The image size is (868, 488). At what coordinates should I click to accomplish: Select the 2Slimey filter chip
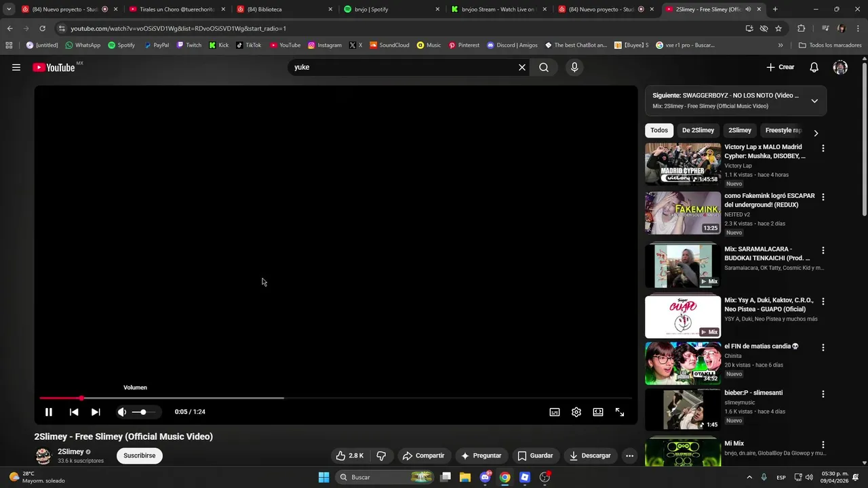point(740,130)
